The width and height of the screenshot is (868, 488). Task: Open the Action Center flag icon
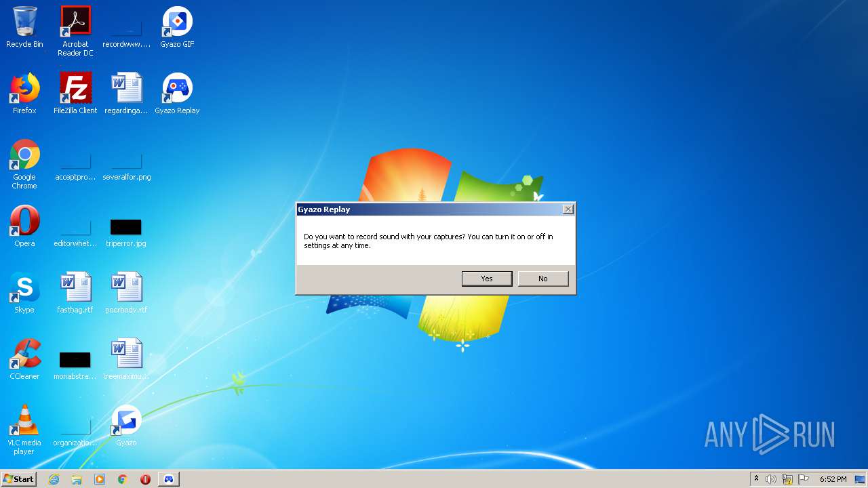click(804, 479)
